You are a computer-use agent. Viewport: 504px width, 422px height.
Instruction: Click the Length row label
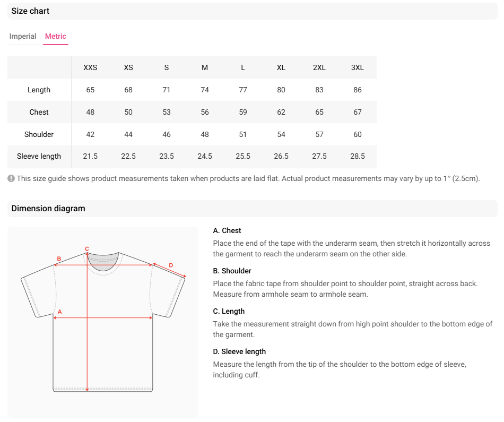tap(39, 90)
